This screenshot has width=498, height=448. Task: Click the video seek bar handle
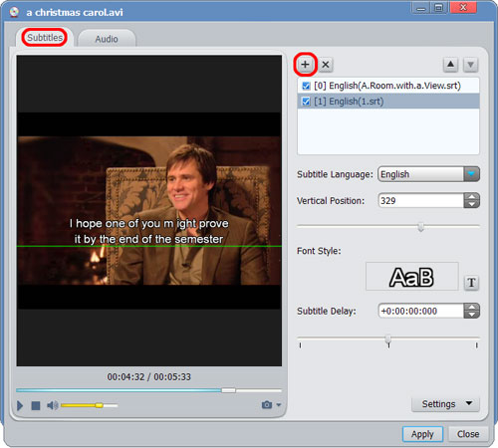228,390
